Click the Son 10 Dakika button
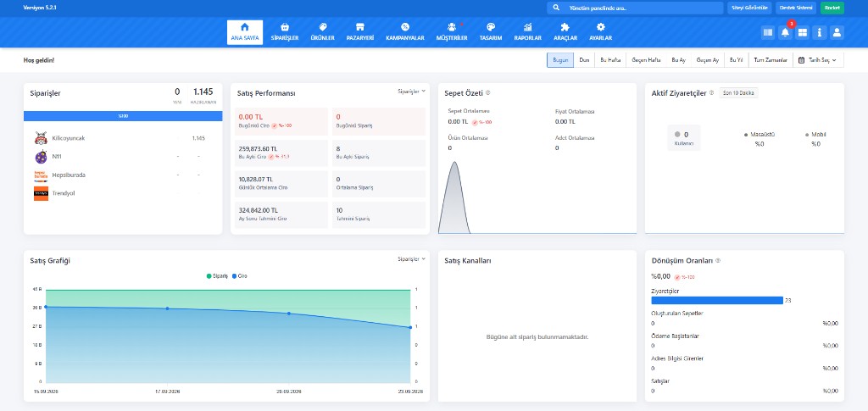The width and height of the screenshot is (868, 411). point(739,93)
